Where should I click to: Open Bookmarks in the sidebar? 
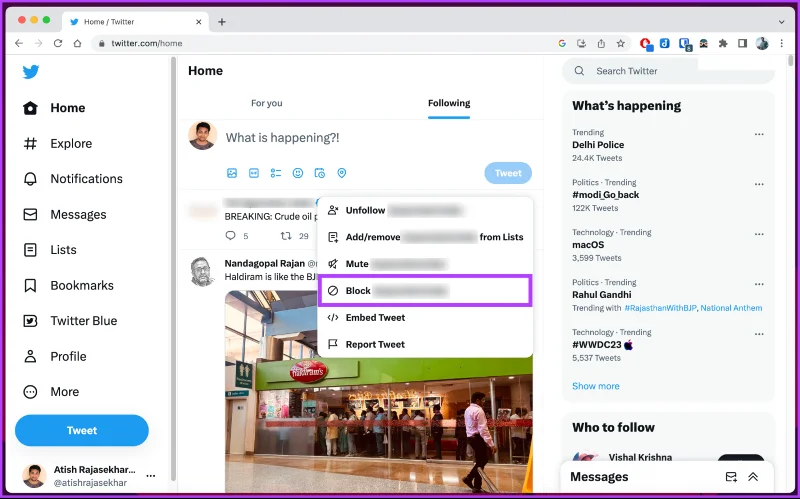(68, 285)
